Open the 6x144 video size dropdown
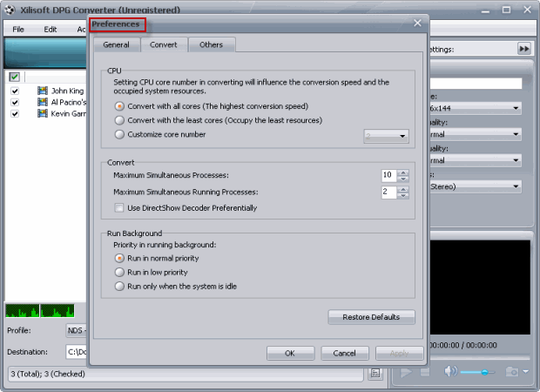The image size is (540, 392). [476, 108]
